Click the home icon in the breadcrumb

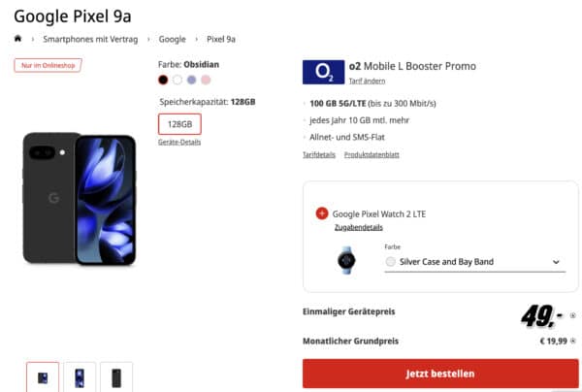(17, 39)
